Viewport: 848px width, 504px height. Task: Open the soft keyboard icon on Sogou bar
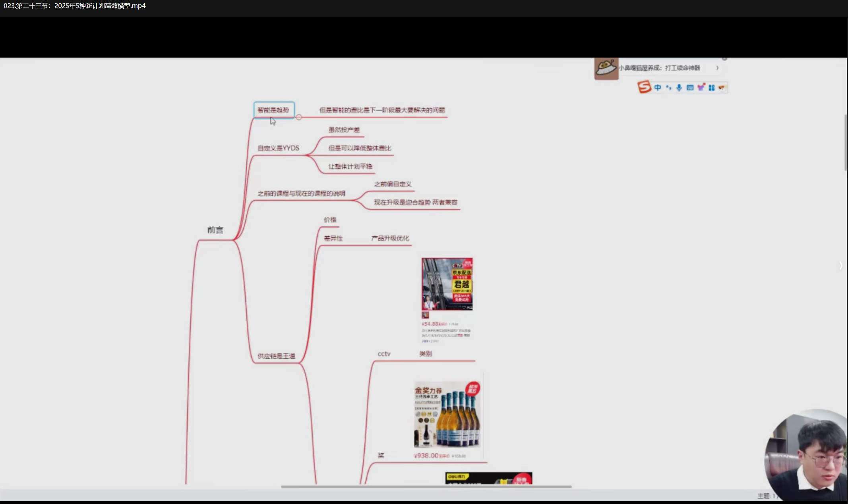click(690, 87)
